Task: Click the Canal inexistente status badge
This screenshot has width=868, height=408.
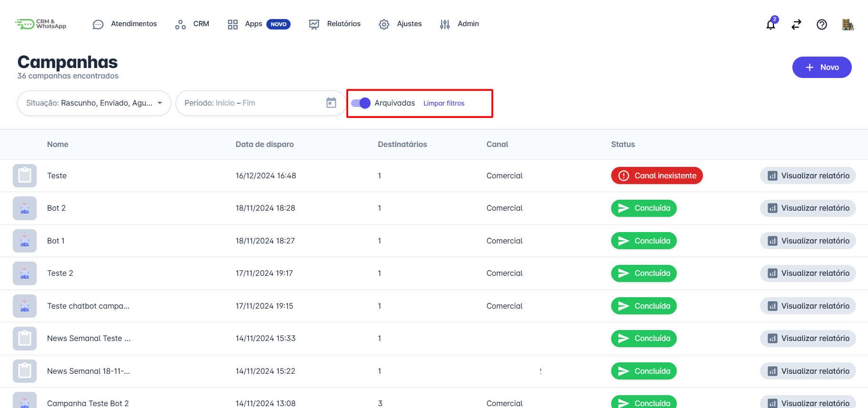Action: [x=656, y=176]
